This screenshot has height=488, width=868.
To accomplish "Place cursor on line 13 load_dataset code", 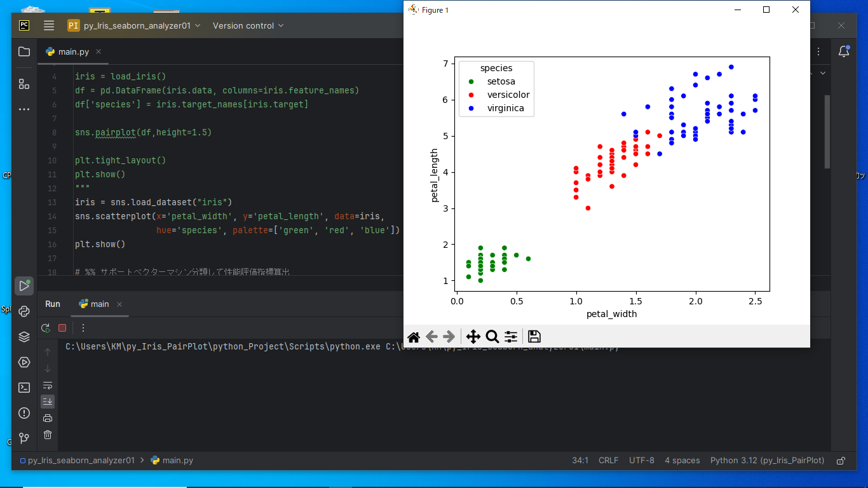I will coord(153,202).
